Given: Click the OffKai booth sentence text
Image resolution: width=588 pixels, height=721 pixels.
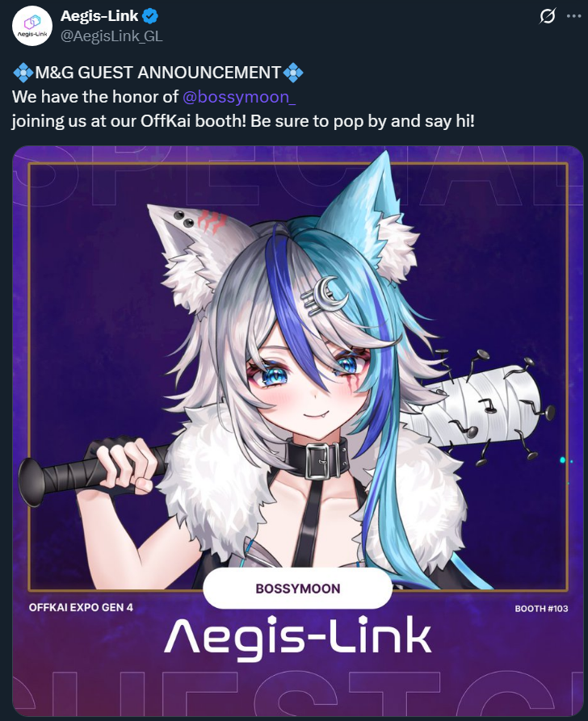Looking at the screenshot, I should [x=243, y=121].
